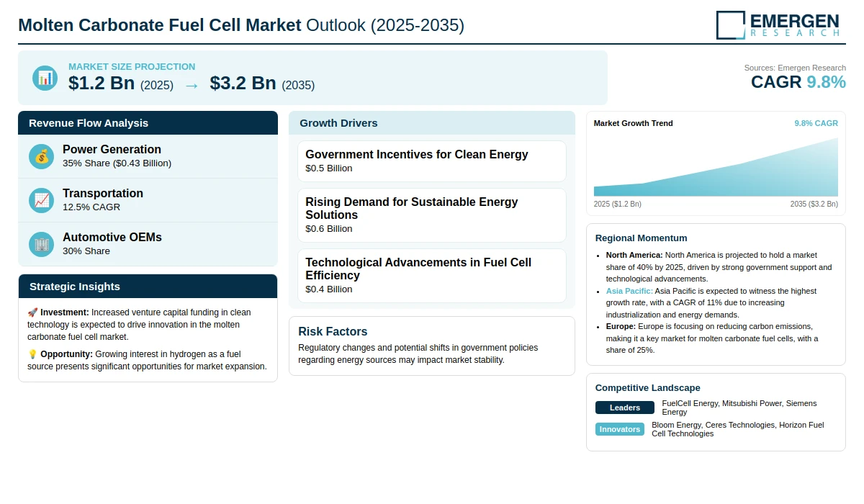Open the Strategic Insights panel header
Screen dimensions: 864x504
point(148,287)
